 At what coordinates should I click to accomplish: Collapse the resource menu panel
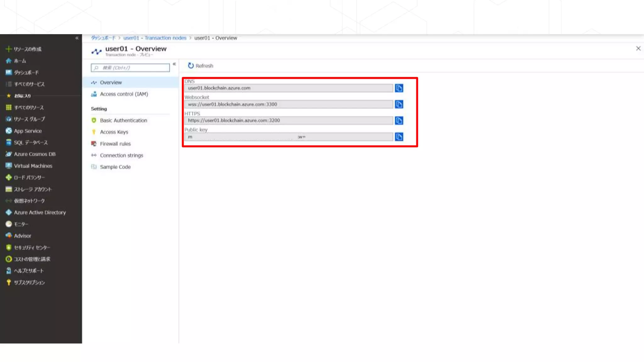tap(174, 64)
